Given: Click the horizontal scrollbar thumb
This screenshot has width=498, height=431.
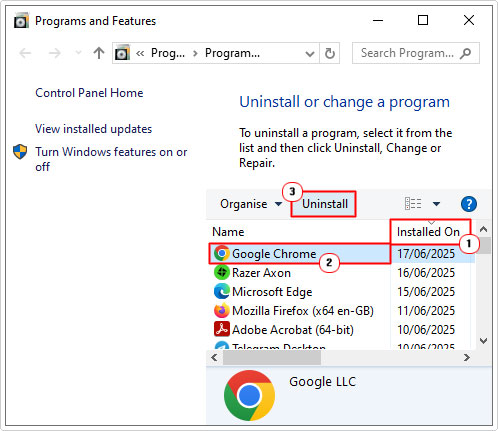Looking at the screenshot, I should click(x=272, y=358).
